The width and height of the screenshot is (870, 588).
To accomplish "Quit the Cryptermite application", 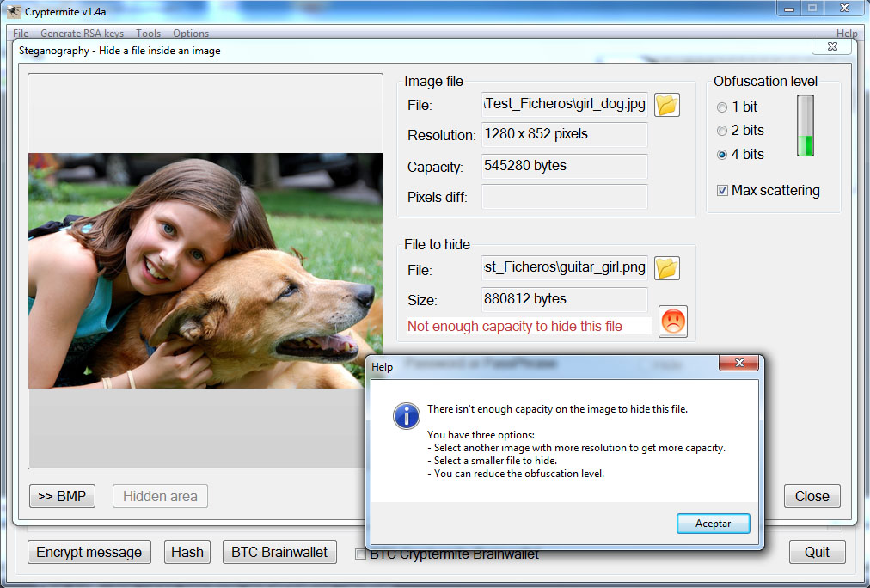I will [x=818, y=552].
